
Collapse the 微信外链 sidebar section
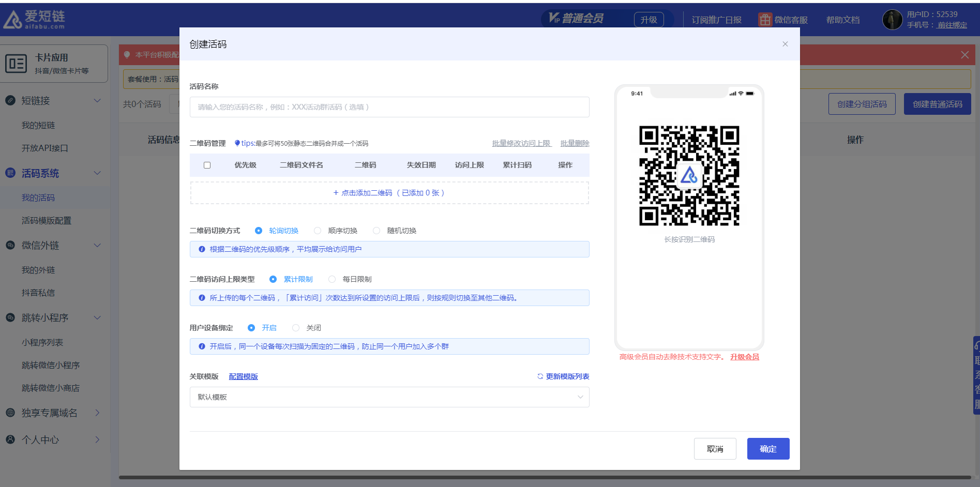[x=97, y=245]
